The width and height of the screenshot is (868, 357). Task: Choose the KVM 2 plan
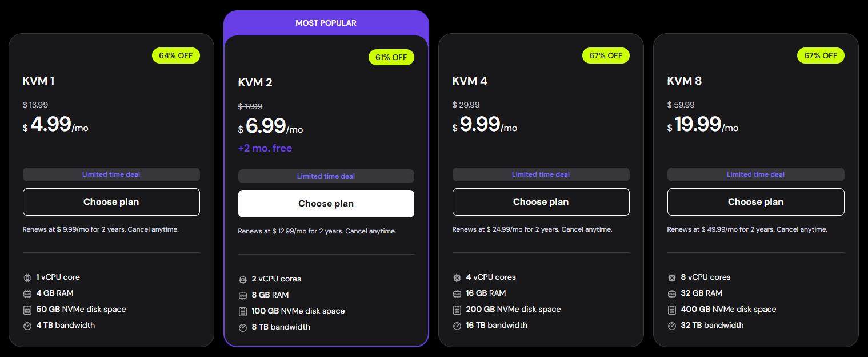click(326, 204)
